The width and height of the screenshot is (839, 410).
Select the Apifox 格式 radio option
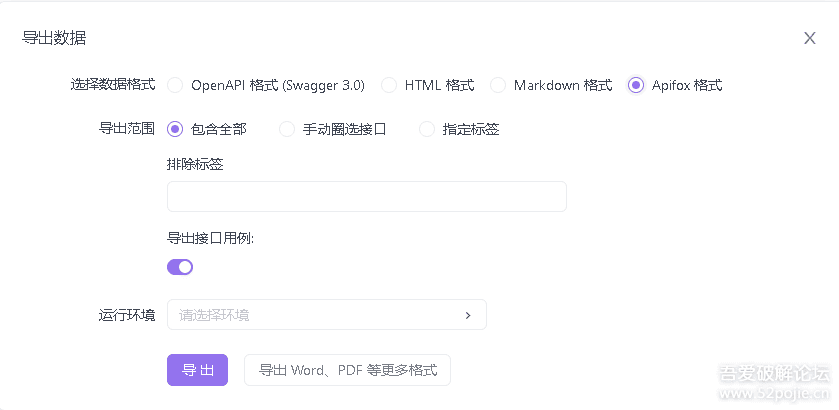[636, 85]
